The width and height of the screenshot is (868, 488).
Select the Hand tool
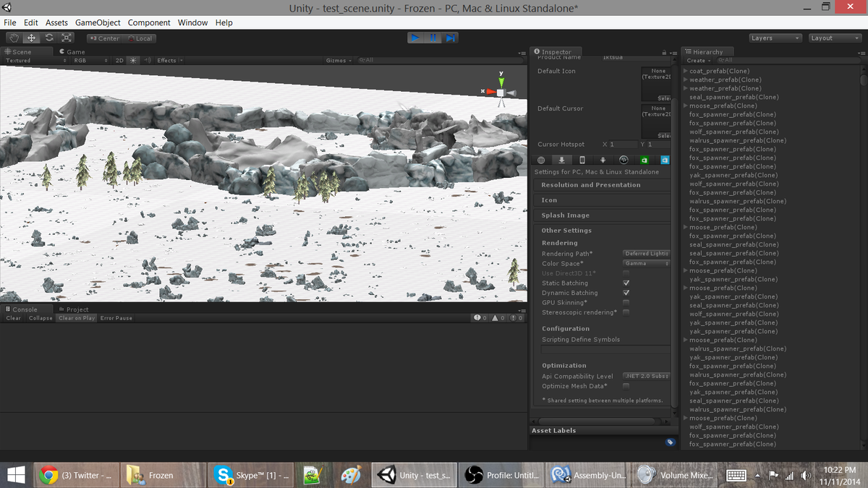14,38
